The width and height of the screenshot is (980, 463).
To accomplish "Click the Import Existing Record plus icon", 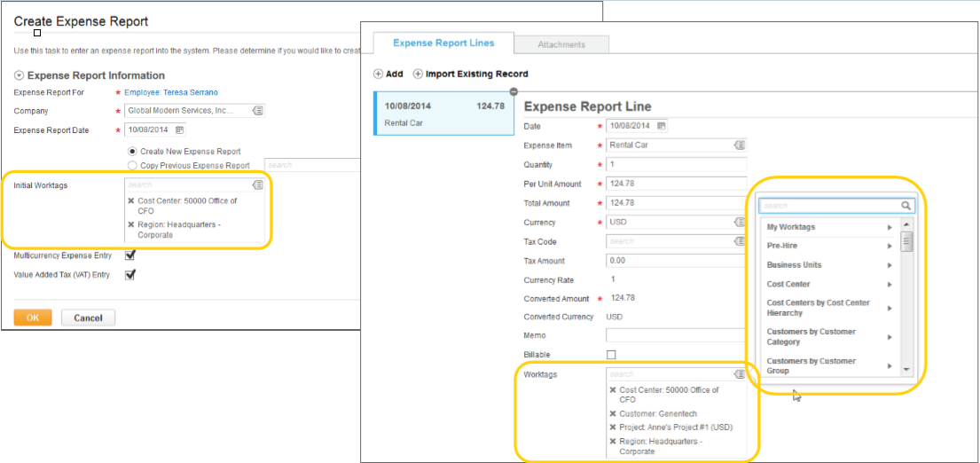I will click(x=418, y=74).
